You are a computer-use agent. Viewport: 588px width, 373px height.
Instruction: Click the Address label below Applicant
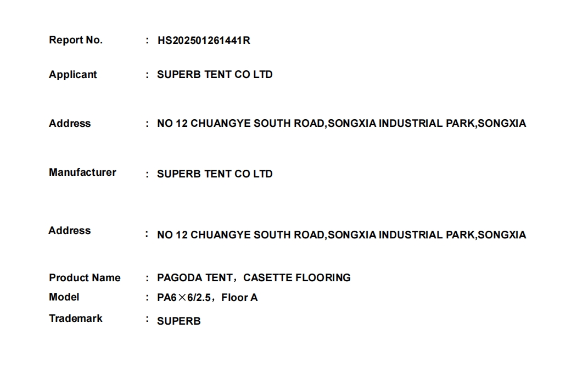(x=70, y=124)
